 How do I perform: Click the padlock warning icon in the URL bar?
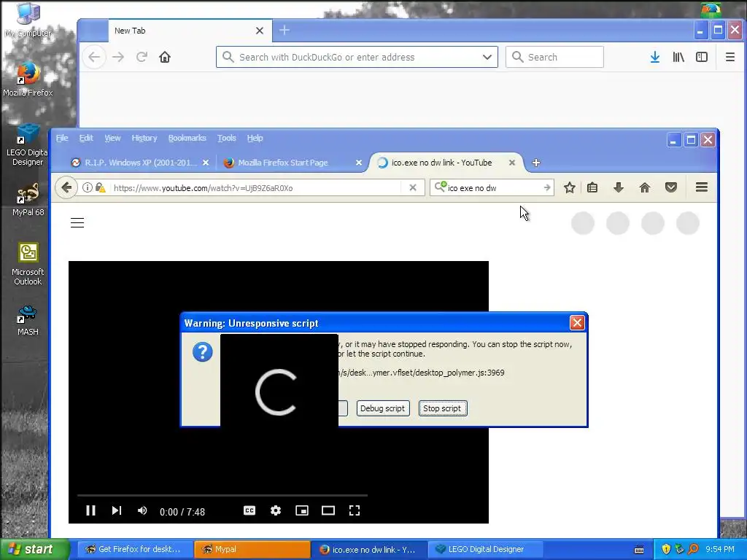100,187
